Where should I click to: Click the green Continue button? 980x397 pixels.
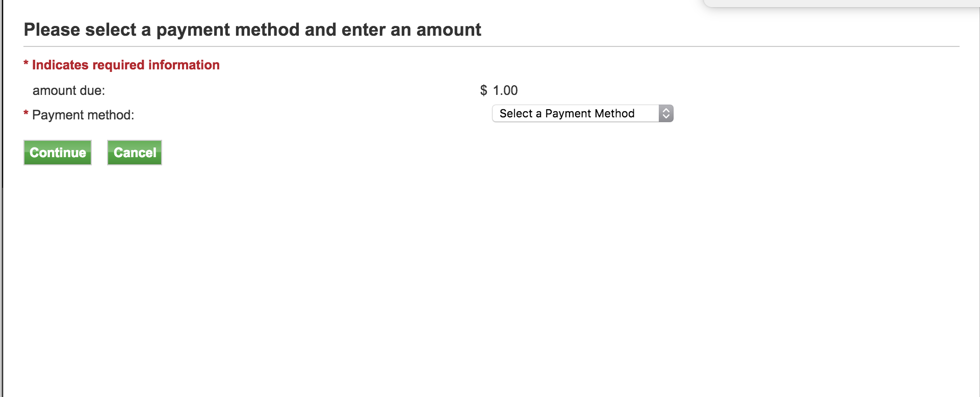point(58,153)
